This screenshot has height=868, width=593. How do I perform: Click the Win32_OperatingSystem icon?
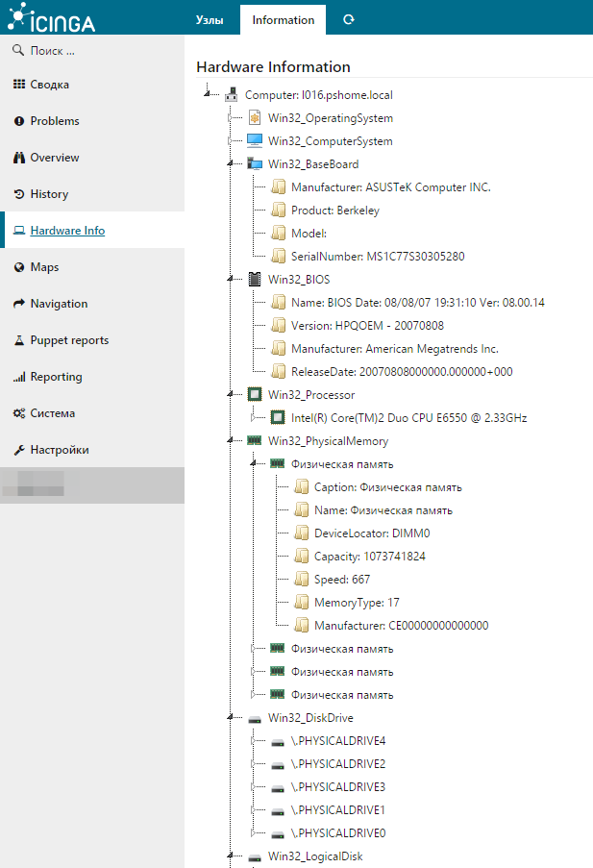click(255, 118)
